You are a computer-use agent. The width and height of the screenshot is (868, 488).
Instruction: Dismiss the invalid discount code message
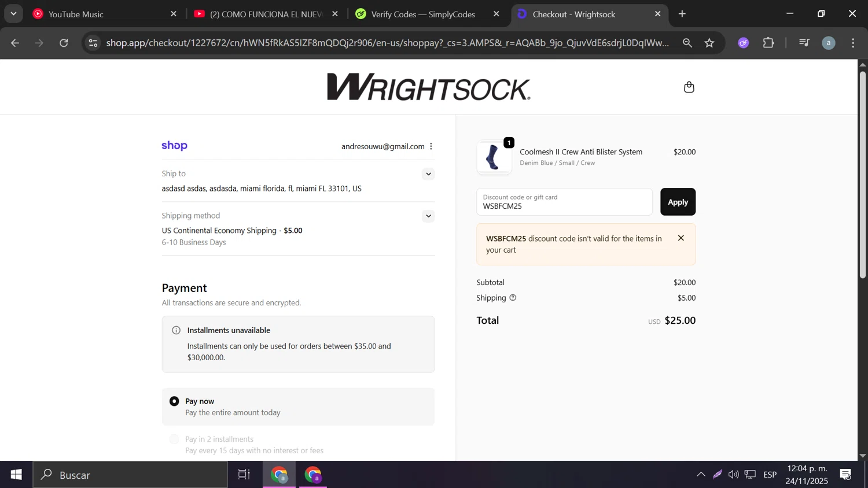coord(681,238)
